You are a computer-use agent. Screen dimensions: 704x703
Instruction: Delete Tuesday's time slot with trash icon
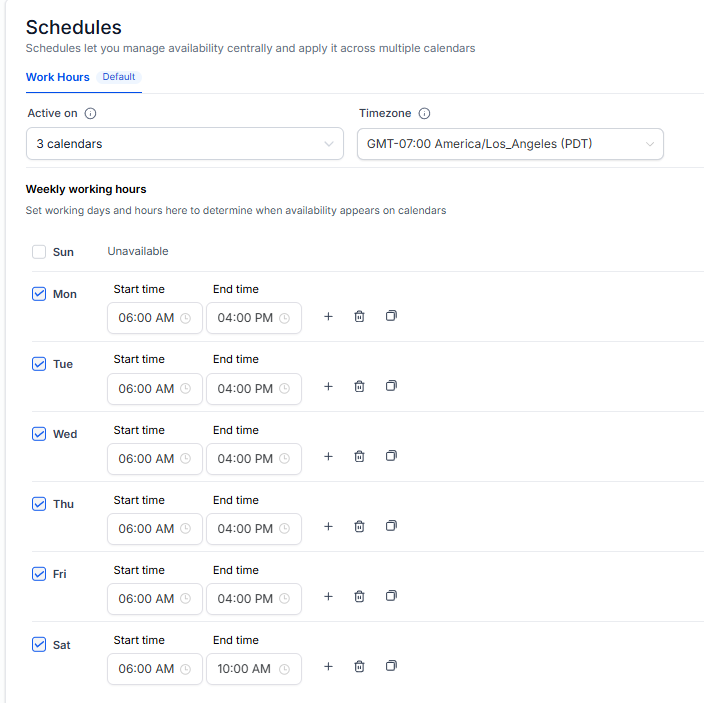click(x=359, y=387)
